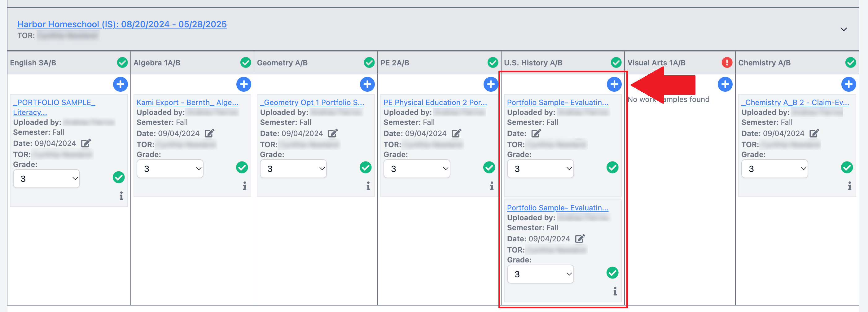Viewport: 868px width, 312px height.
Task: Open Kami Export Algebra work sample link
Action: pos(187,103)
